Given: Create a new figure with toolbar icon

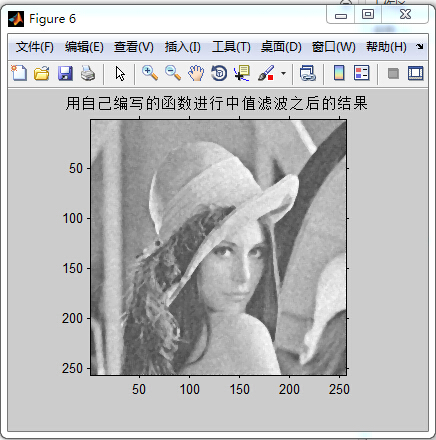Looking at the screenshot, I should 19,73.
